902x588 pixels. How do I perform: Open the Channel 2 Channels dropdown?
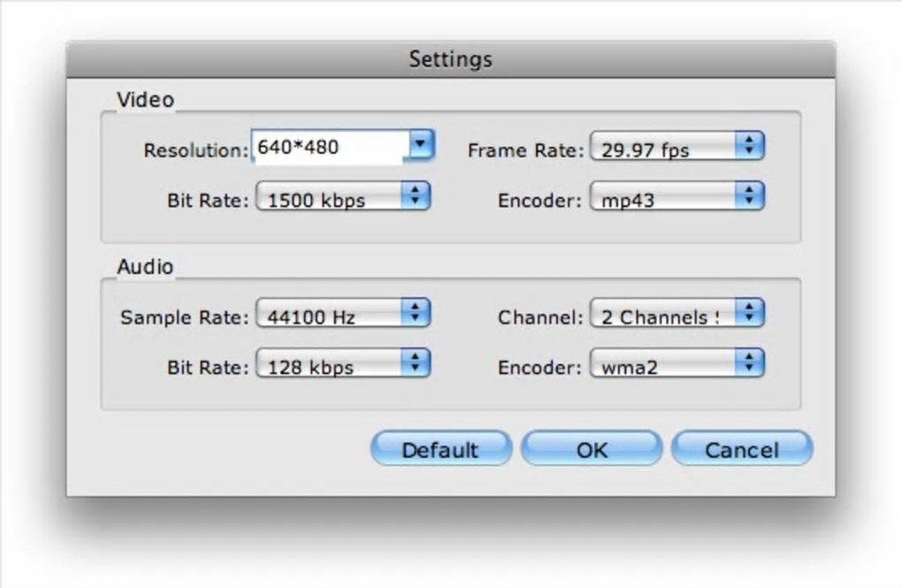676,314
